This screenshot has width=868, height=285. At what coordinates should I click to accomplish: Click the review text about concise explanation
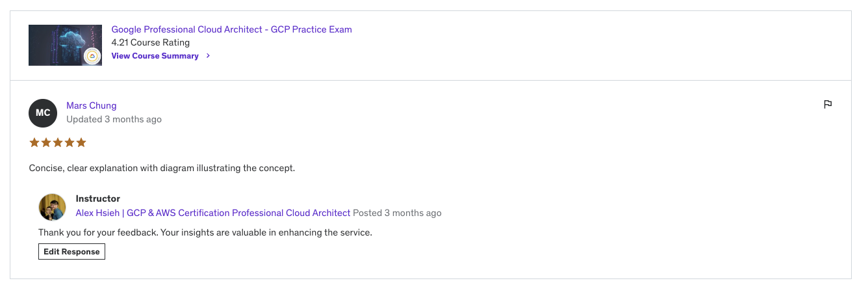[162, 168]
